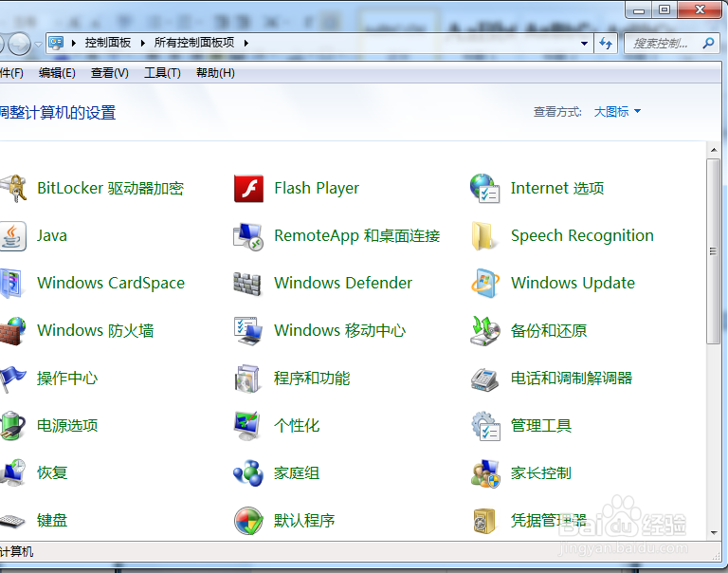The image size is (728, 573).
Task: Click the forward navigation arrow button
Action: pyautogui.click(x=19, y=45)
